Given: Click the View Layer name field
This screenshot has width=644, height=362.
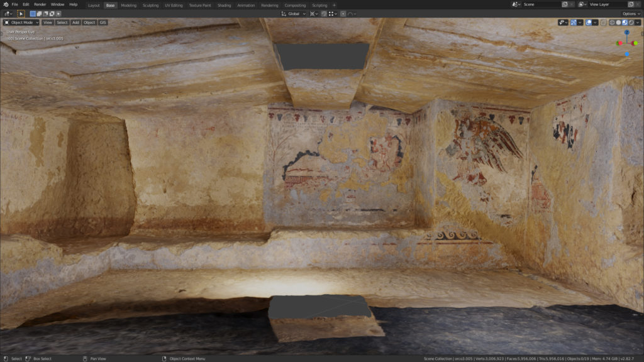Looking at the screenshot, I should [608, 4].
